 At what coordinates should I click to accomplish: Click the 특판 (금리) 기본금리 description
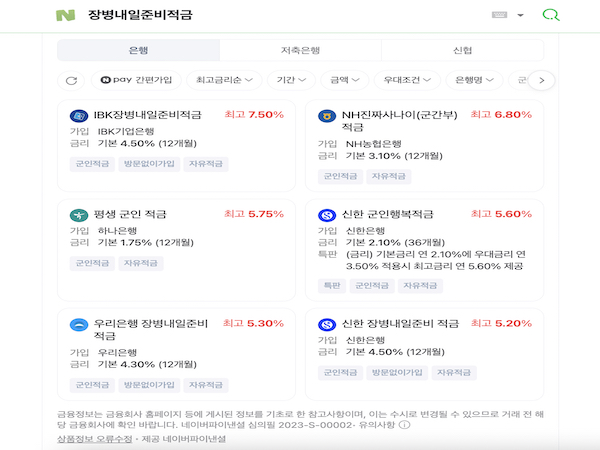(x=422, y=260)
